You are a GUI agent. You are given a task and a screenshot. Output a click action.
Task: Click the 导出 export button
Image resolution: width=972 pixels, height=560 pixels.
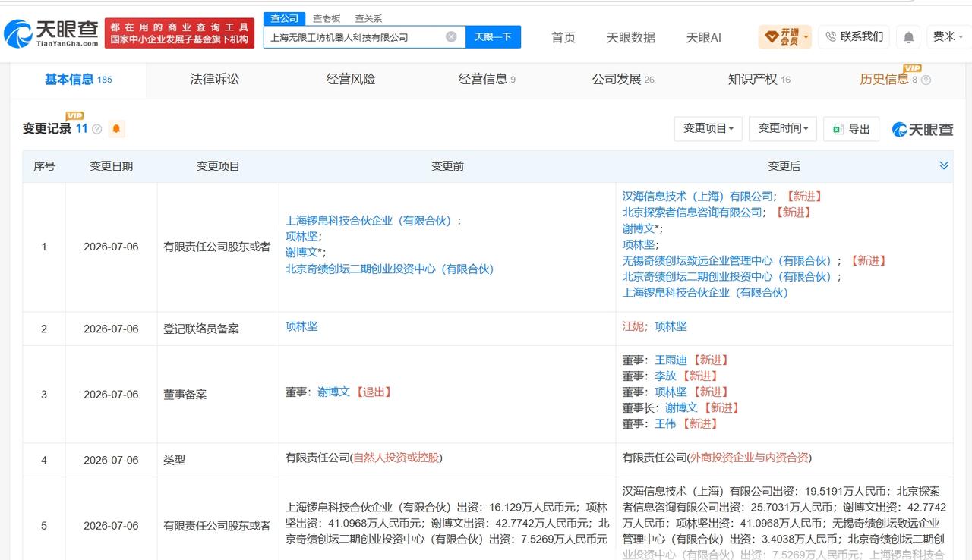851,129
